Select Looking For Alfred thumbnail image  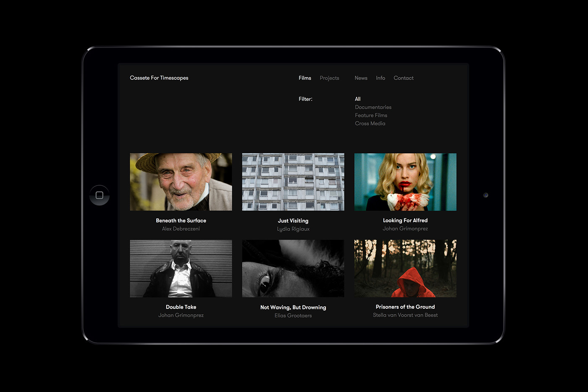pos(405,182)
